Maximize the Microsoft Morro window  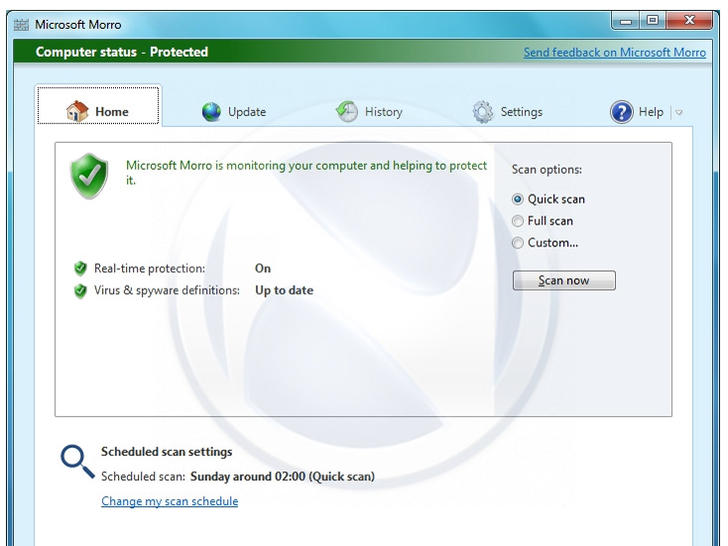pyautogui.click(x=653, y=20)
